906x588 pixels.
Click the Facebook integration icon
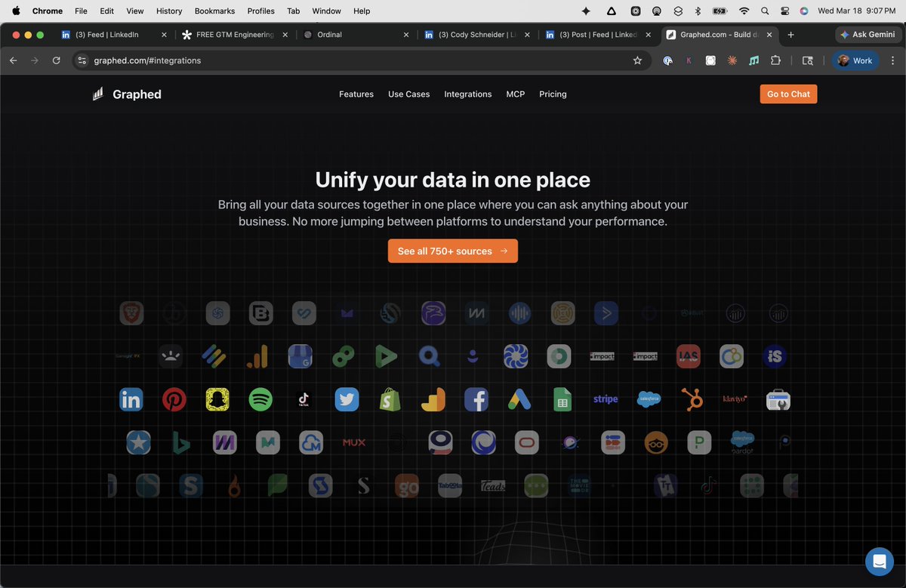click(476, 399)
